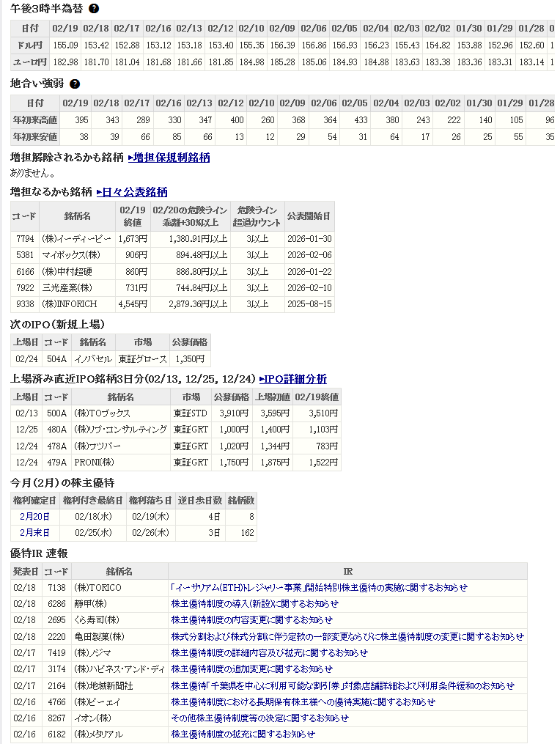The width and height of the screenshot is (560, 744).
Task: Open the 増担保規制銘柄 link
Action: tap(169, 157)
